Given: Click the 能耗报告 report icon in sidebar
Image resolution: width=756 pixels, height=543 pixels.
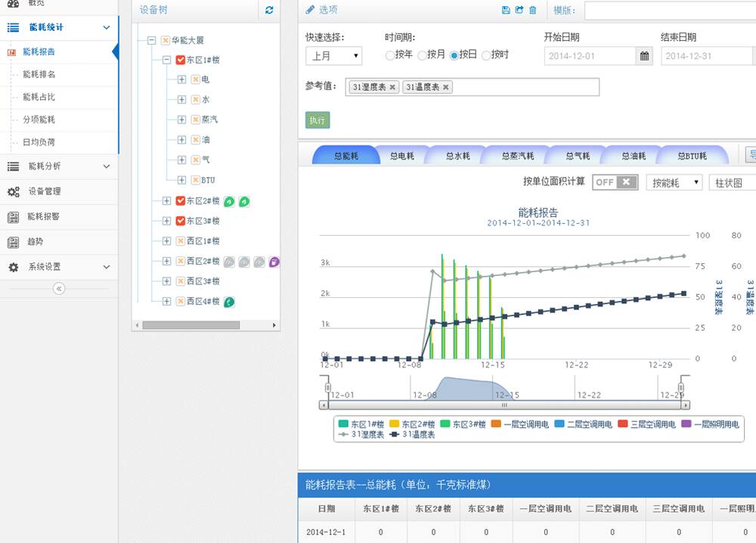Looking at the screenshot, I should coord(13,53).
